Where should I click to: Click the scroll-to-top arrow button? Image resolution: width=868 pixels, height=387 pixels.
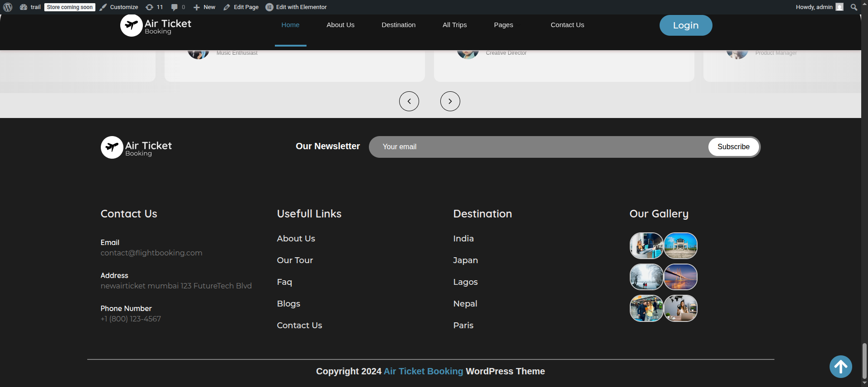840,367
